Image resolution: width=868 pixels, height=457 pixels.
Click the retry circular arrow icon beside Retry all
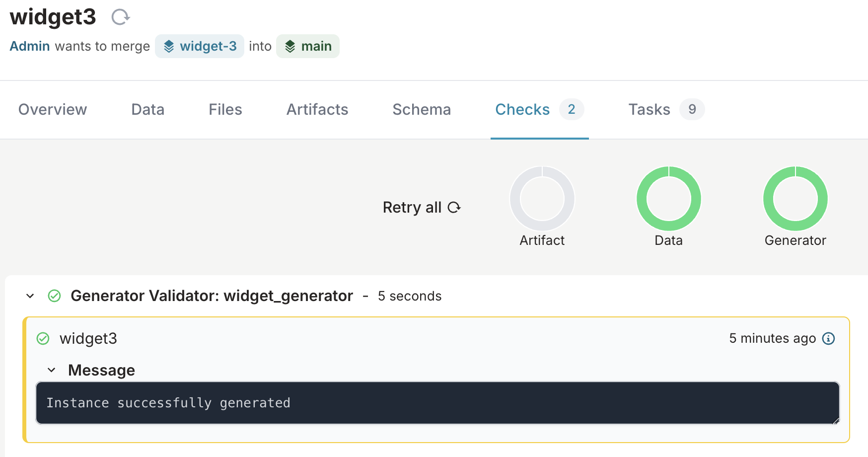point(454,208)
